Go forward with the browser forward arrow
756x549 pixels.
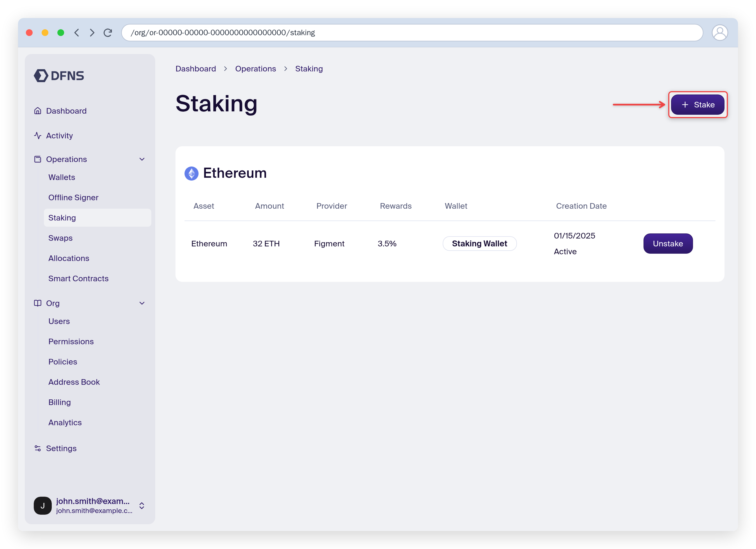92,32
